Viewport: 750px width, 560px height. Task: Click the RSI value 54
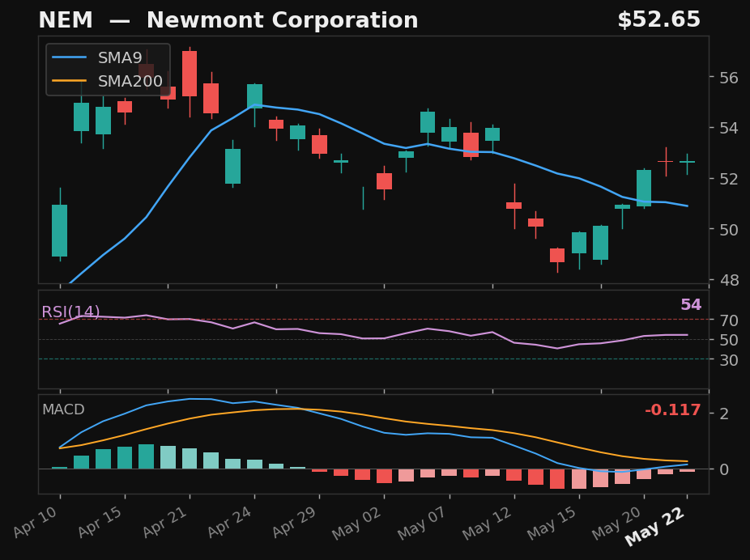[x=691, y=304]
